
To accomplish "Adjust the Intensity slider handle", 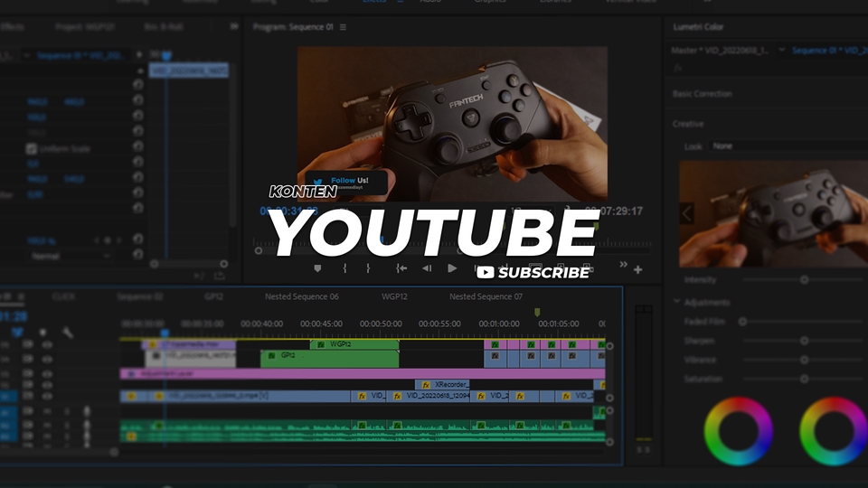I will tap(804, 280).
